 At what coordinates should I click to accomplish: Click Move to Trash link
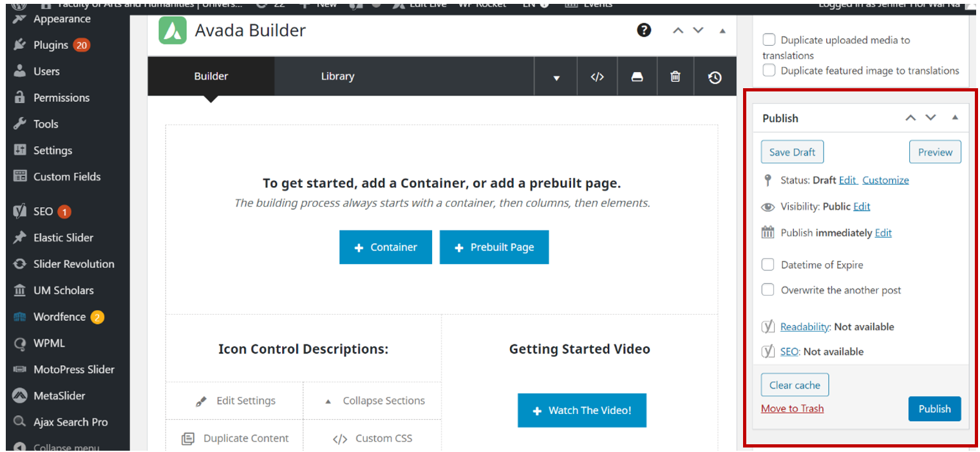point(792,408)
